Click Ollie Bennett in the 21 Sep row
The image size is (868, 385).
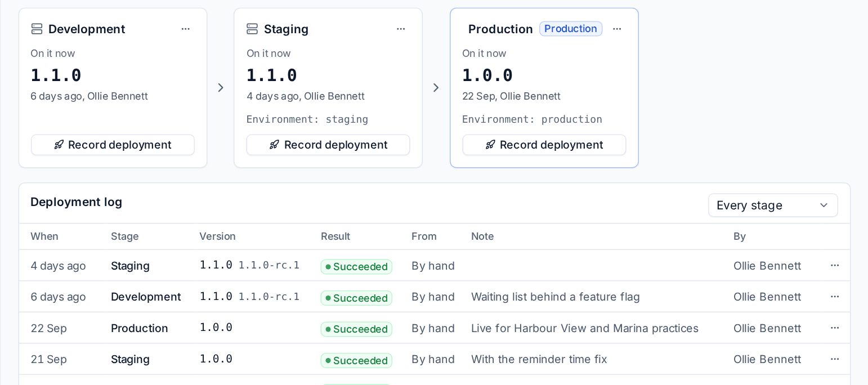coord(767,359)
